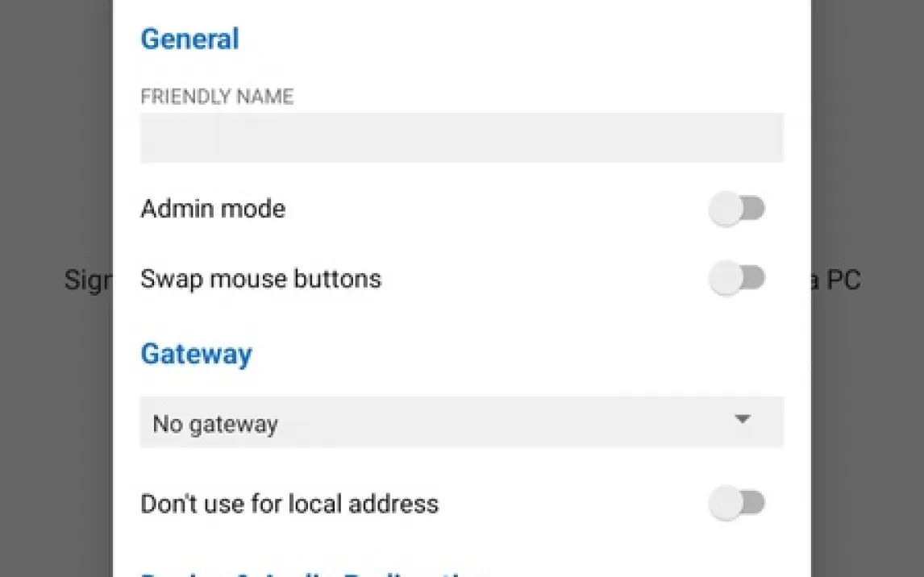Select the No gateway text
The image size is (924, 577).
[215, 424]
